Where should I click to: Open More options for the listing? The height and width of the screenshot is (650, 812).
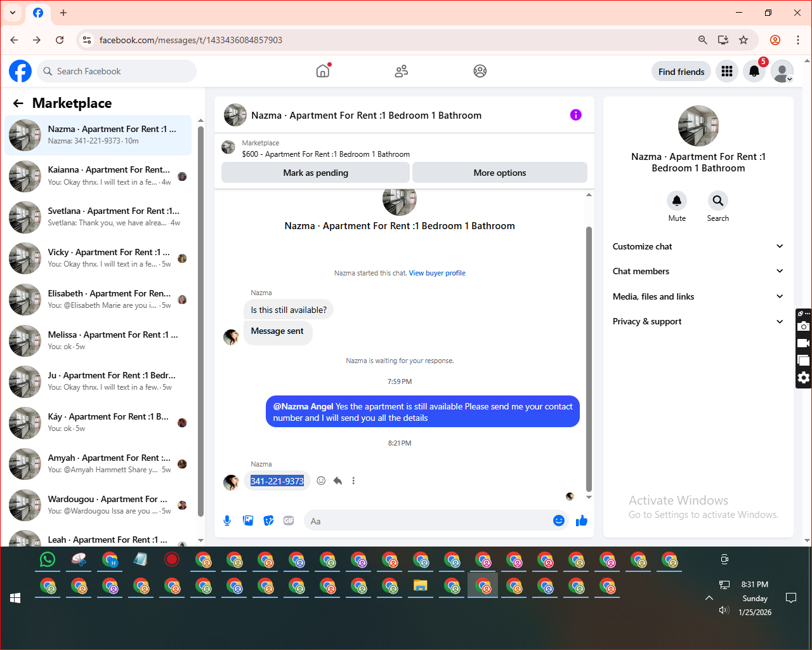pyautogui.click(x=500, y=173)
